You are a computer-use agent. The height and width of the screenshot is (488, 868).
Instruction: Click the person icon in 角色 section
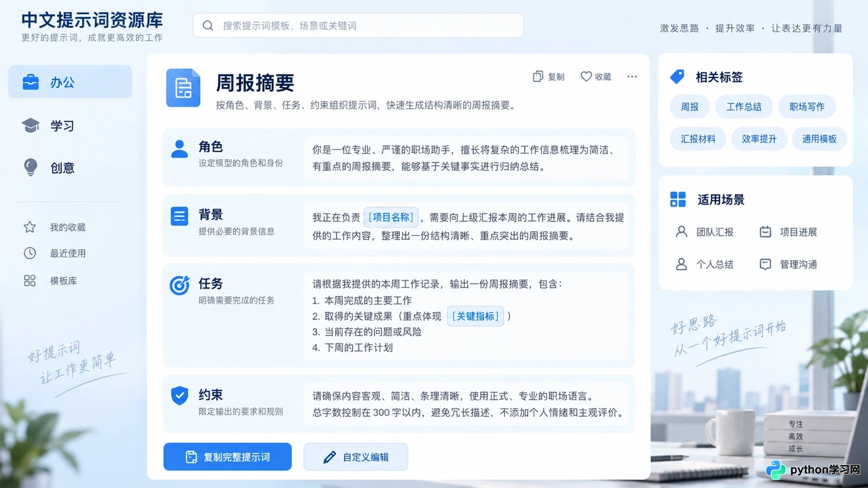(x=180, y=149)
